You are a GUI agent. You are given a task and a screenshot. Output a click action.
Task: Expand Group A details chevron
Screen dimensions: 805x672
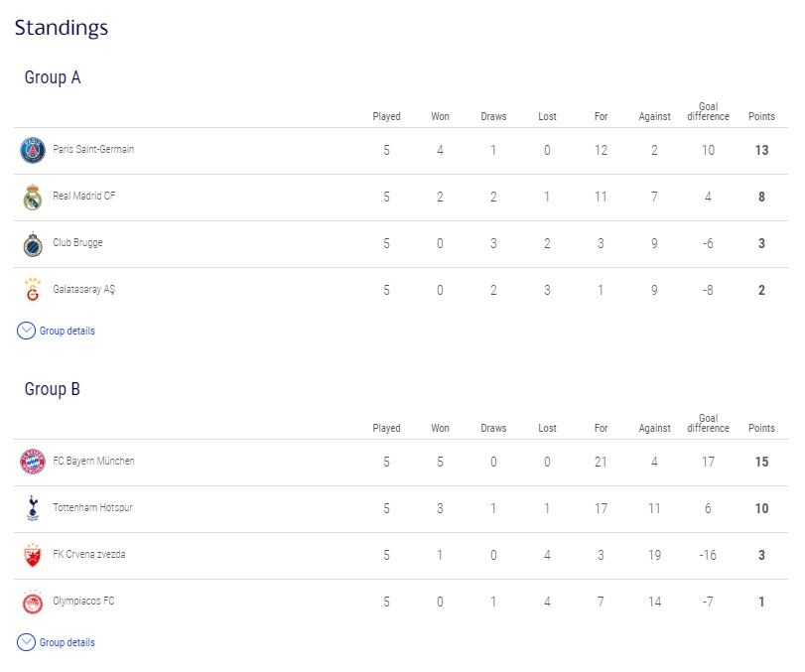pos(26,332)
